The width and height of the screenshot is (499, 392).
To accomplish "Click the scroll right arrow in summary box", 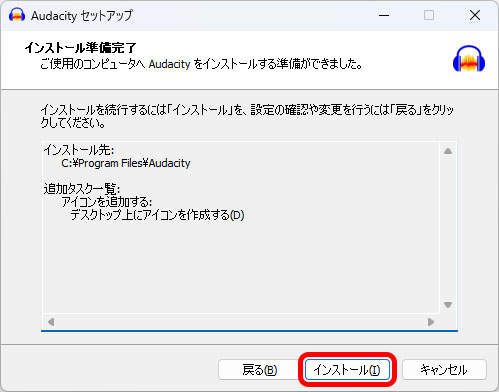I will [x=431, y=322].
